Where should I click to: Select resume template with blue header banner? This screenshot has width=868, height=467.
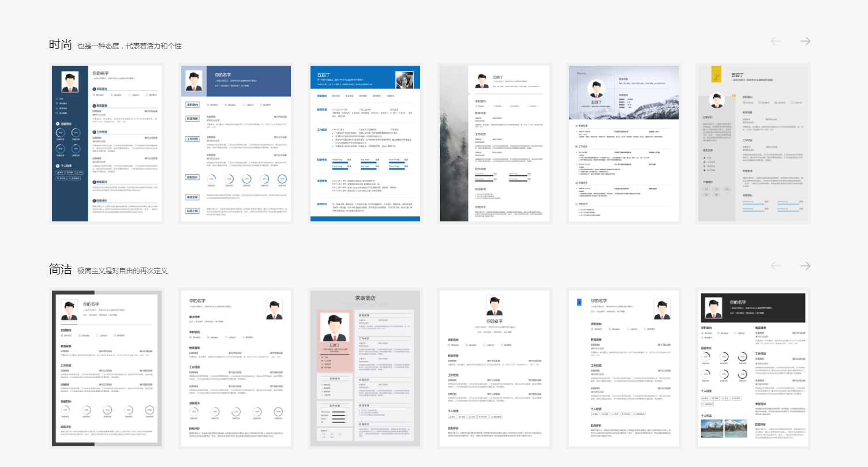236,144
